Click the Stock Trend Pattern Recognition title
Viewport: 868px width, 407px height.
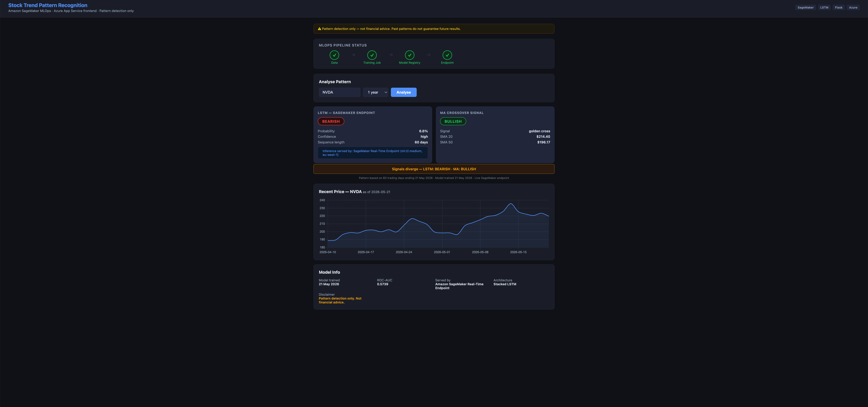coord(48,5)
